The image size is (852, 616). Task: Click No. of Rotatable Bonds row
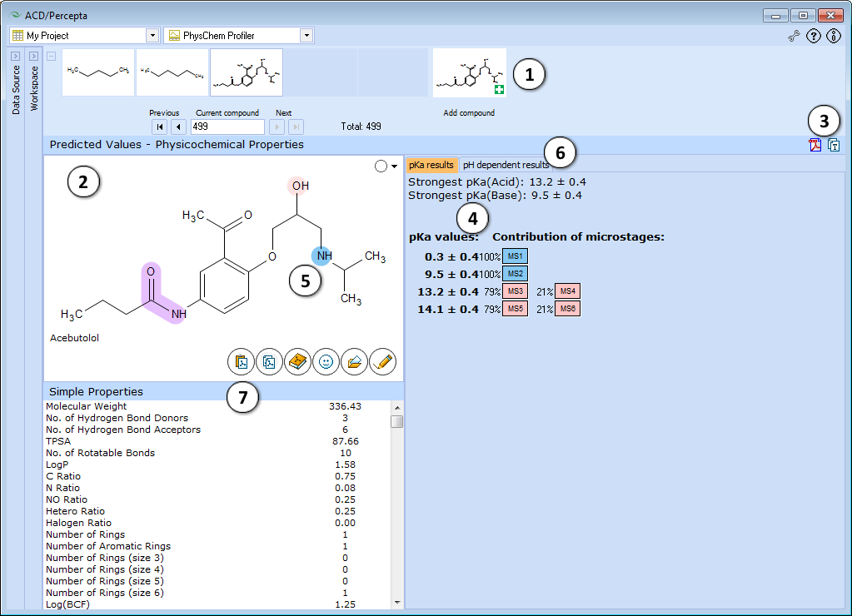pyautogui.click(x=217, y=453)
